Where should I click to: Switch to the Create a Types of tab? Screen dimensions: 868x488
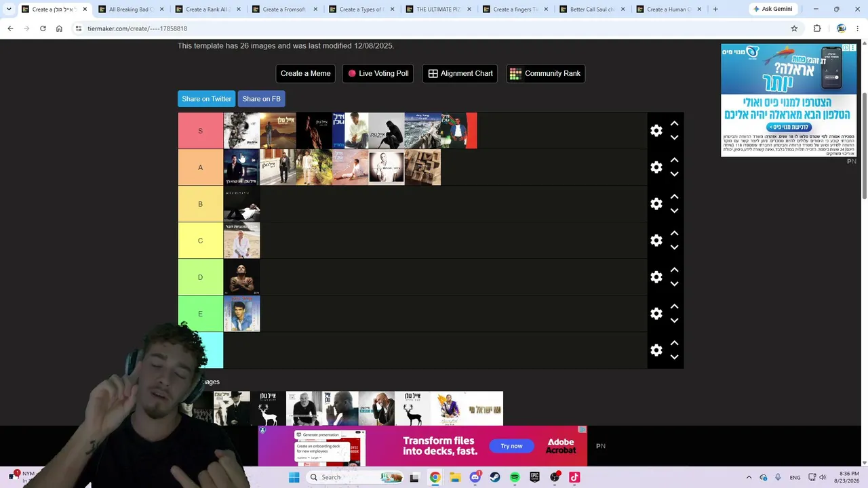pyautogui.click(x=361, y=9)
